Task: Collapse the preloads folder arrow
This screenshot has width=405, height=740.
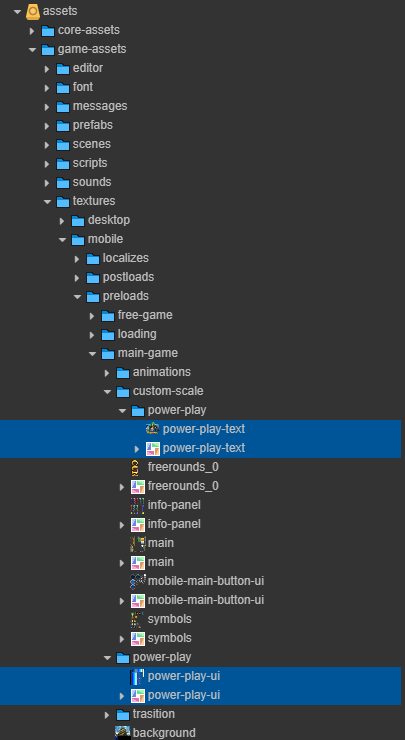Action: point(77,296)
